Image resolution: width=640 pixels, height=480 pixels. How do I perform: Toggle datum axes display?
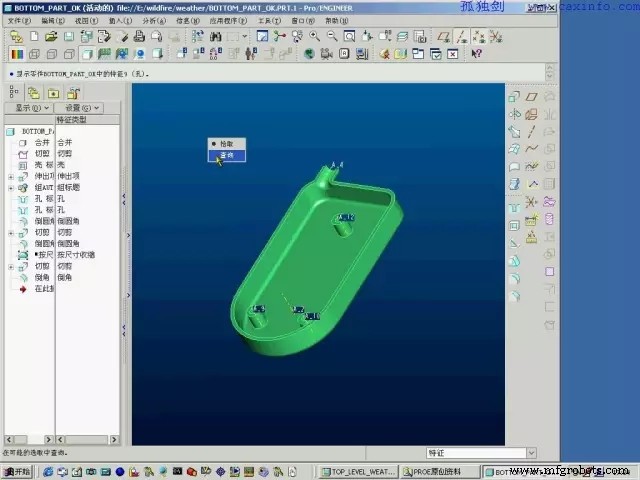pyautogui.click(x=461, y=37)
